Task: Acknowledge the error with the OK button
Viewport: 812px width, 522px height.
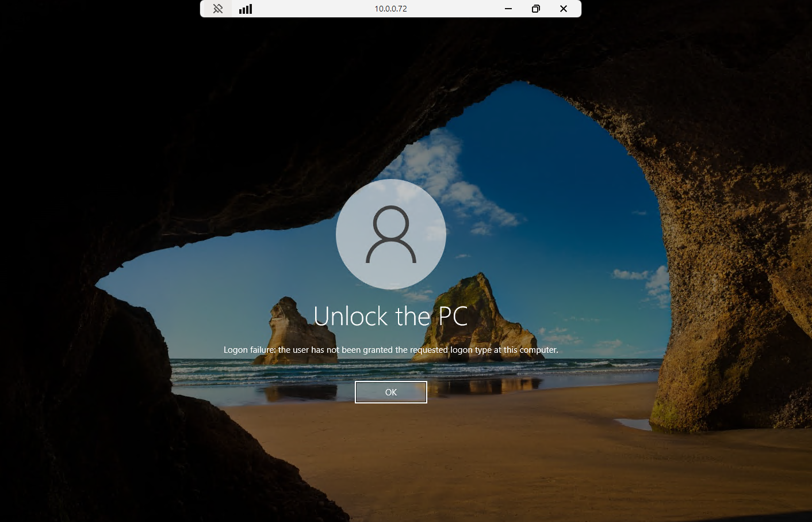Action: (x=391, y=392)
